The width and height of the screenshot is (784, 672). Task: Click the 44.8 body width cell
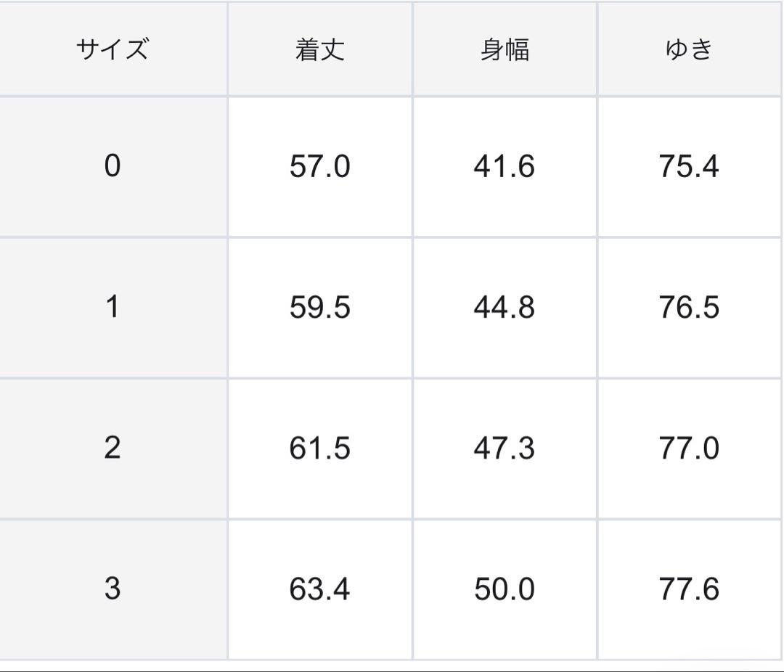click(505, 308)
